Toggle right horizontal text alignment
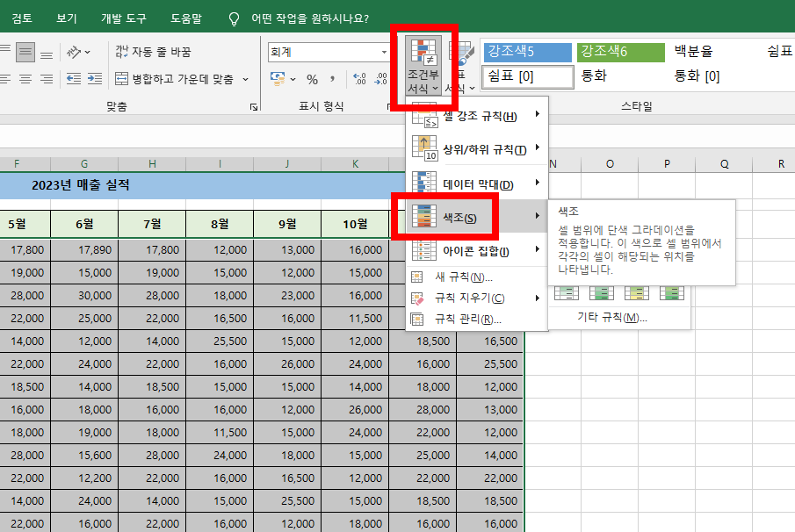The width and height of the screenshot is (795, 532). (47, 79)
